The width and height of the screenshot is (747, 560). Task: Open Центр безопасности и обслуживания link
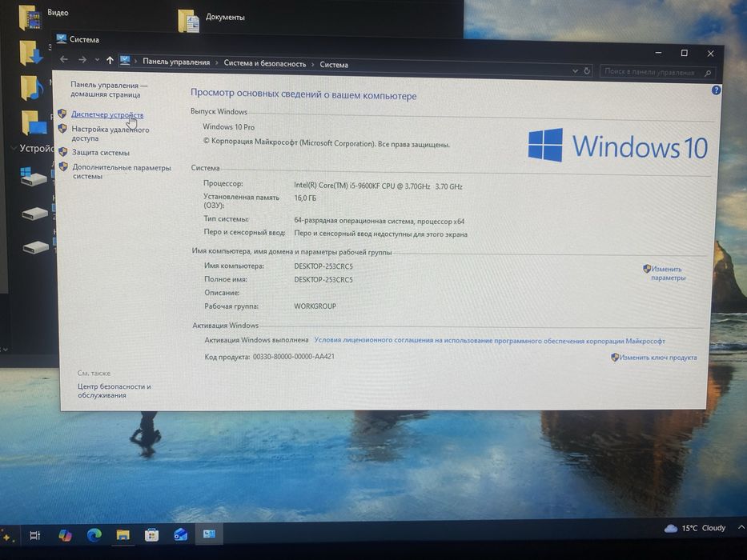pos(114,390)
